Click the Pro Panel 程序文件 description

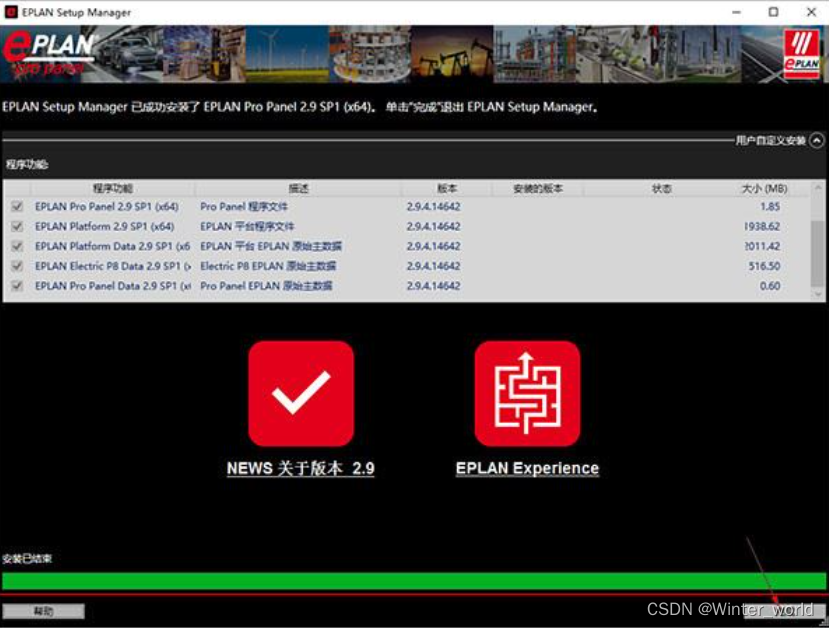tap(244, 206)
